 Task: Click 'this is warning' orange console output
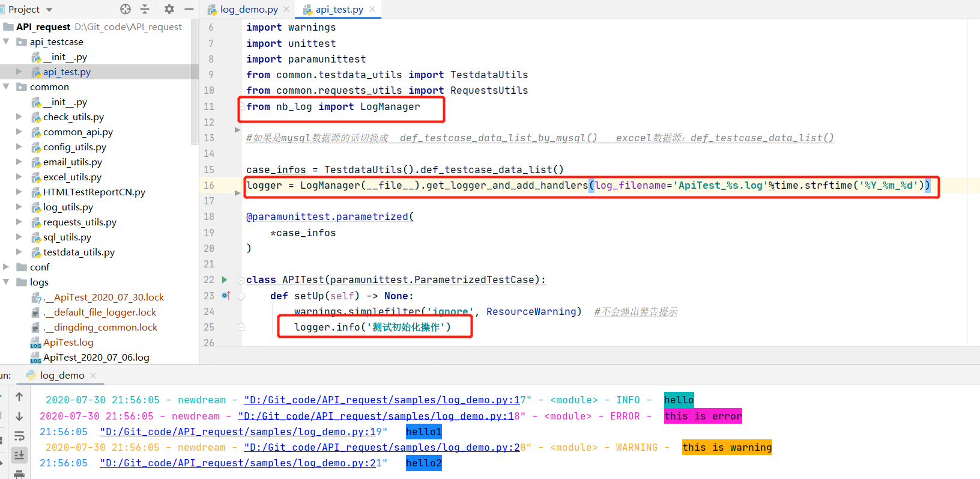727,447
